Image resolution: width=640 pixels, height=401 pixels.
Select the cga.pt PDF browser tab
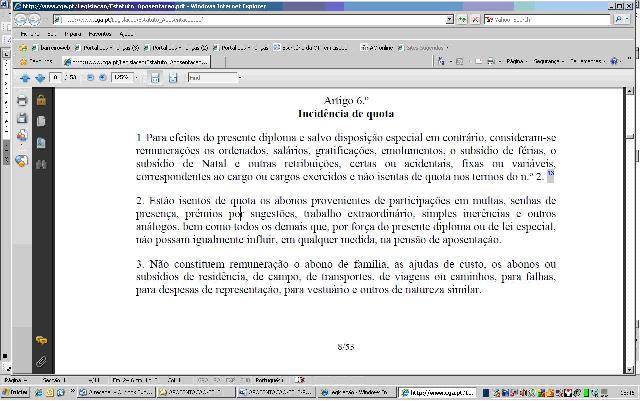pos(136,62)
